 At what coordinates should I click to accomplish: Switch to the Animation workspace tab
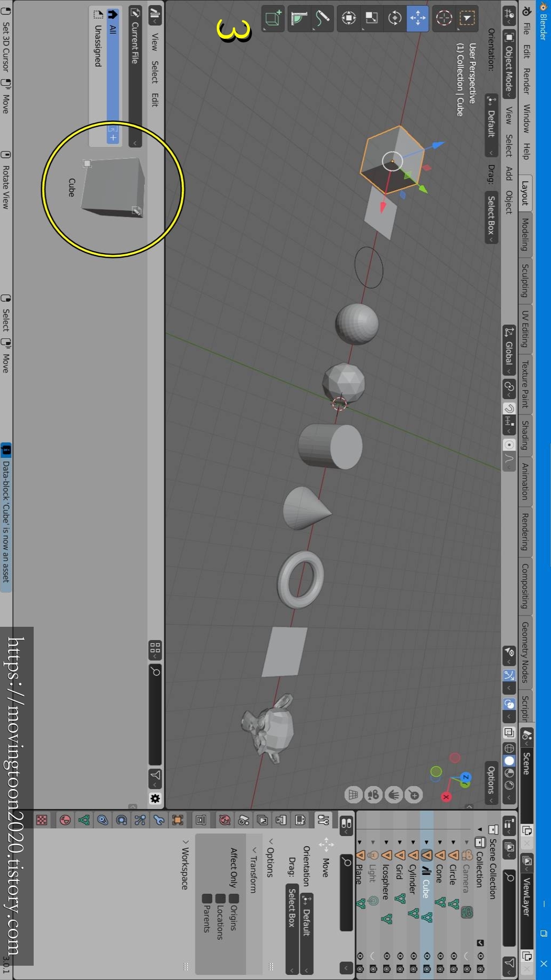click(525, 481)
